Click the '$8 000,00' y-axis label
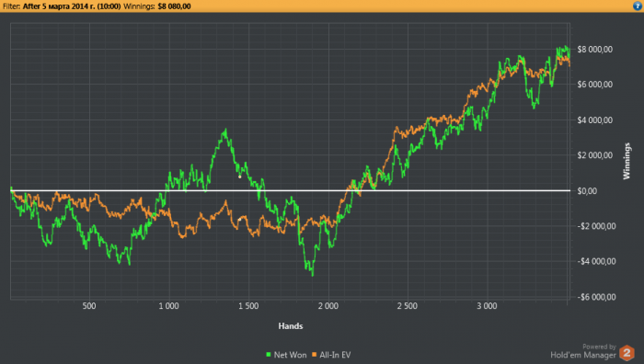Viewport: 644px width, 364px height. 594,50
